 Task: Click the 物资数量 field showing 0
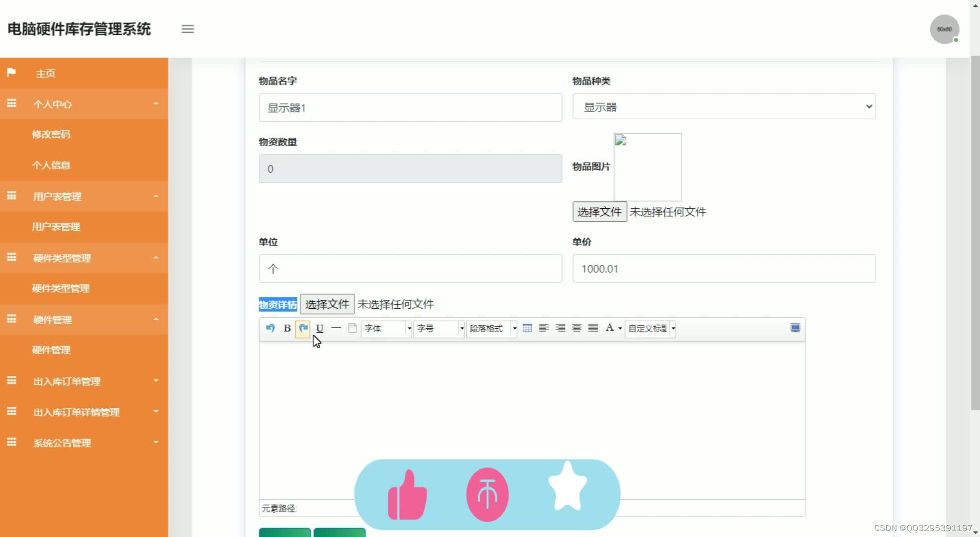point(410,169)
